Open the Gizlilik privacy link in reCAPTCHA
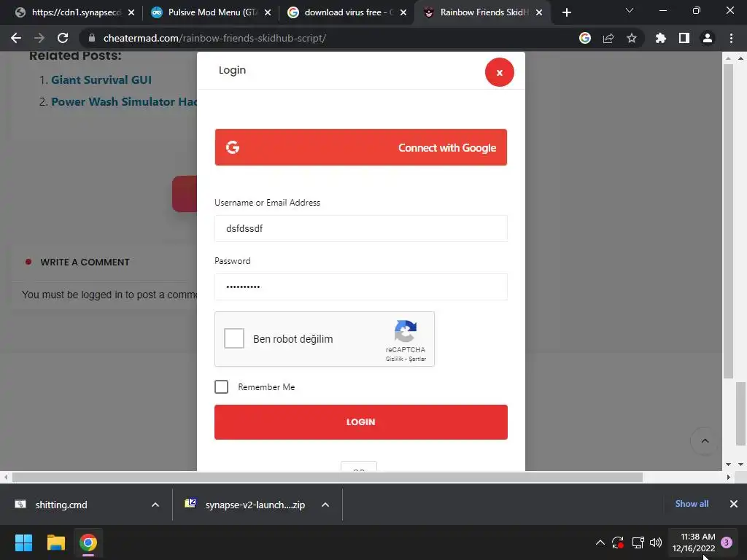 (394, 359)
